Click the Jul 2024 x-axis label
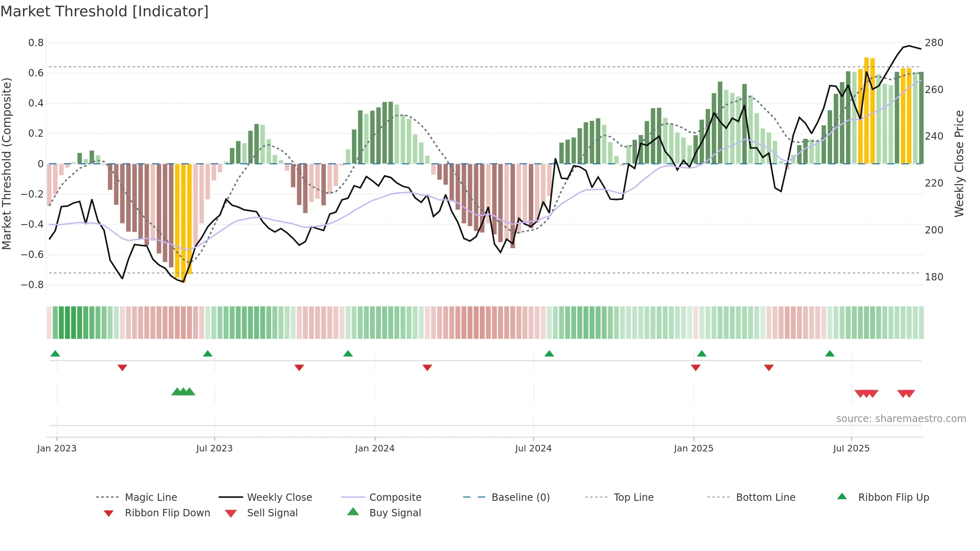 (x=533, y=448)
